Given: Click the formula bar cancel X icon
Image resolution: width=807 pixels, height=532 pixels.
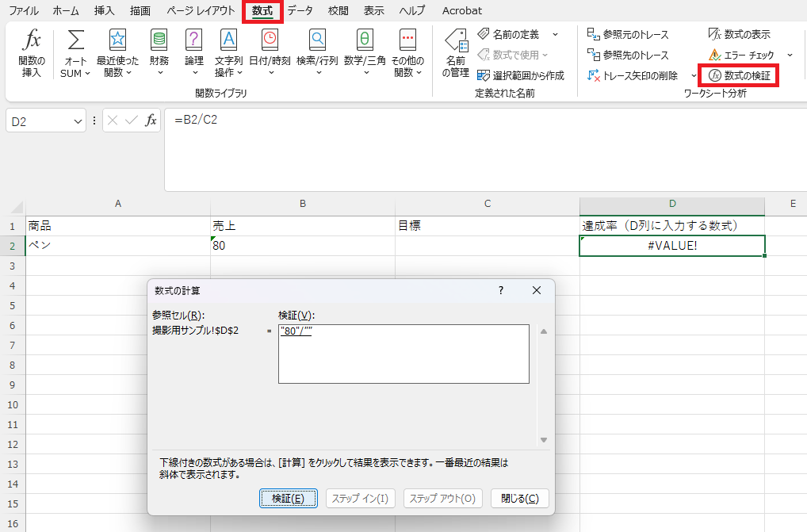Looking at the screenshot, I should pyautogui.click(x=113, y=121).
